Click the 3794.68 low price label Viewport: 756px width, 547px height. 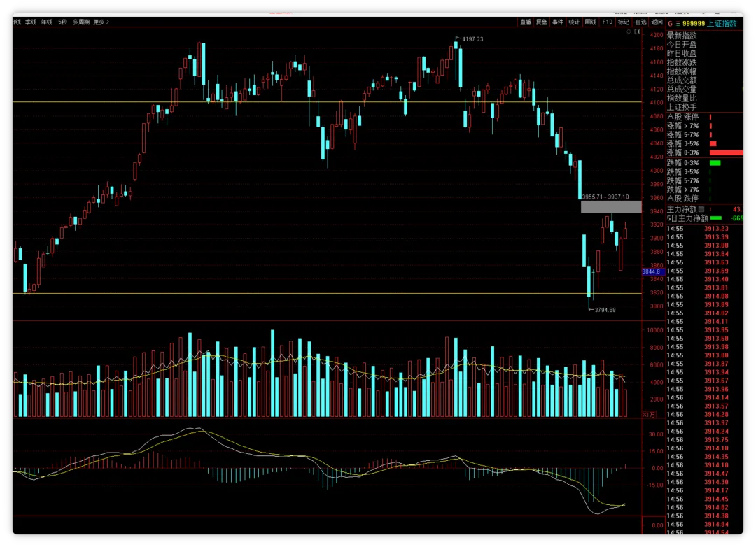(x=605, y=310)
